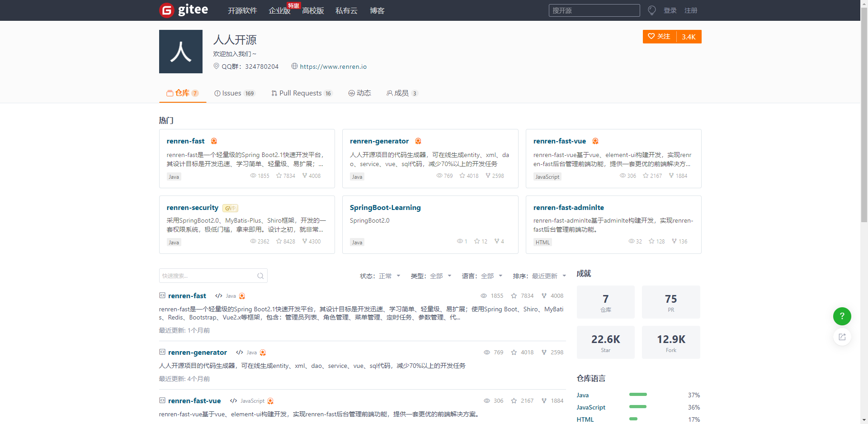Click the magnifier icon in quick search box
The height and width of the screenshot is (424, 868).
click(x=260, y=276)
